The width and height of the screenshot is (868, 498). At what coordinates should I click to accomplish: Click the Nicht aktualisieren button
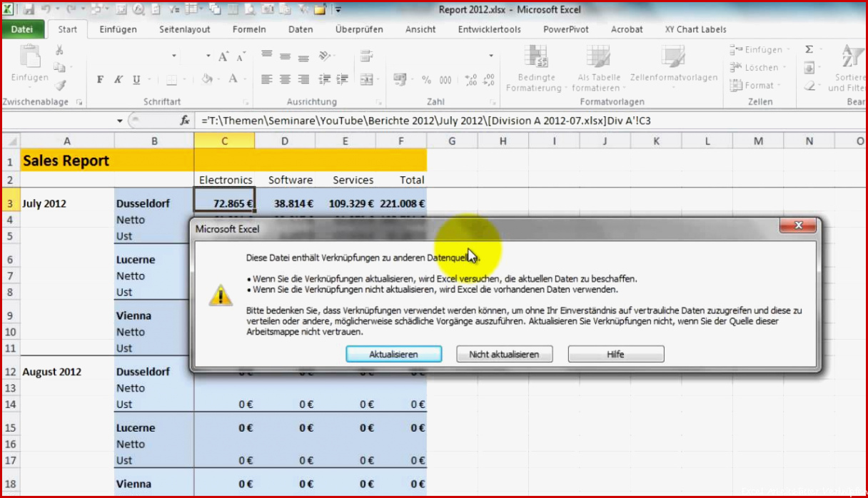pyautogui.click(x=504, y=354)
